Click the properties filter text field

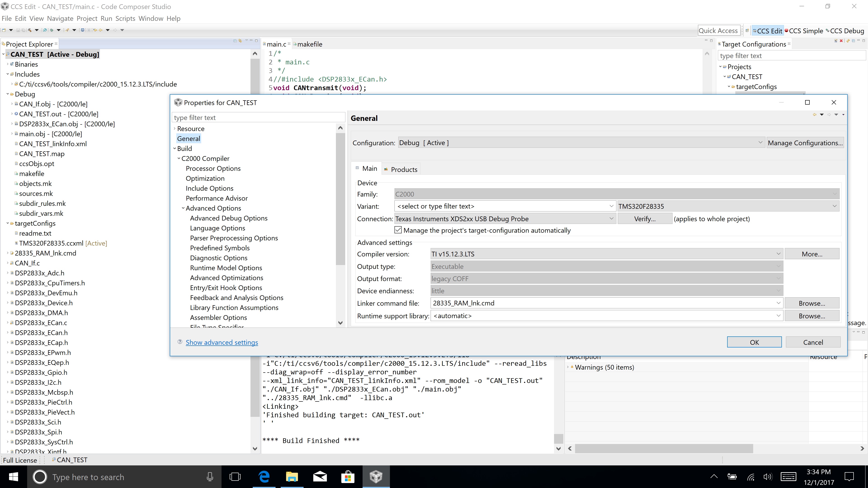tap(258, 117)
